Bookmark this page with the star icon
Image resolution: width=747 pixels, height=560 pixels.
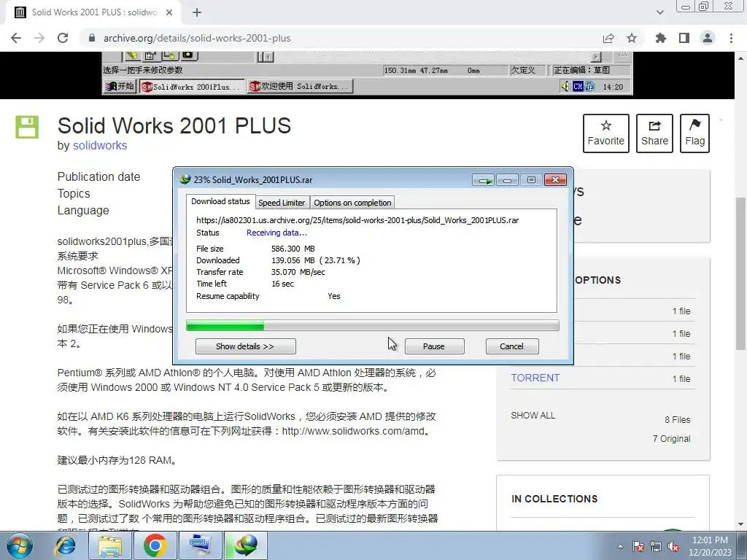click(x=632, y=38)
